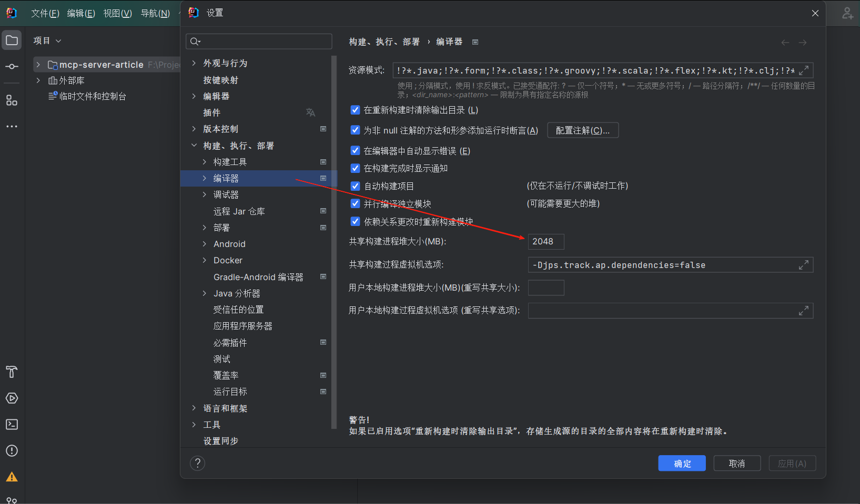Click the project-settings icon beside 覆盖率

click(x=323, y=375)
